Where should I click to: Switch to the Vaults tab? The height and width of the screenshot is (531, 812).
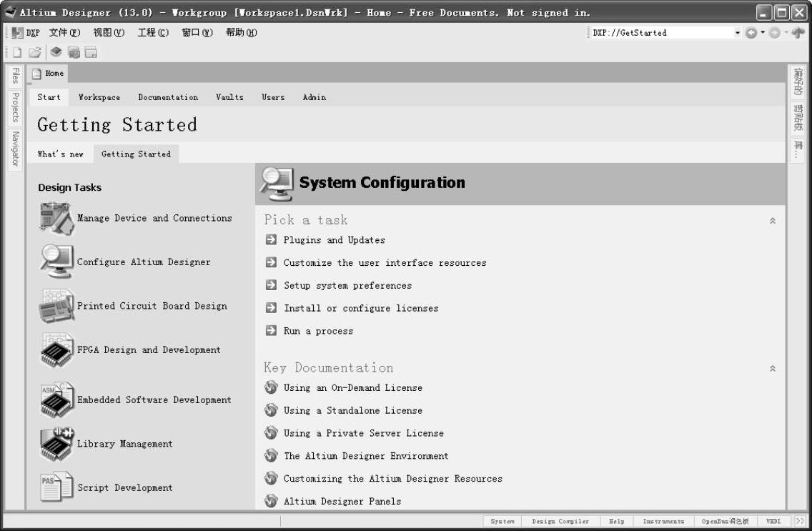(229, 97)
